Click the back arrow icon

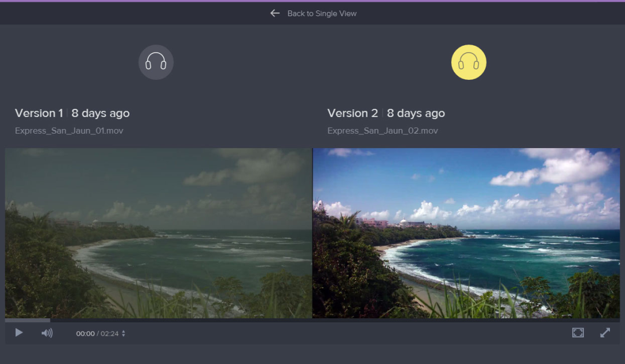tap(275, 13)
